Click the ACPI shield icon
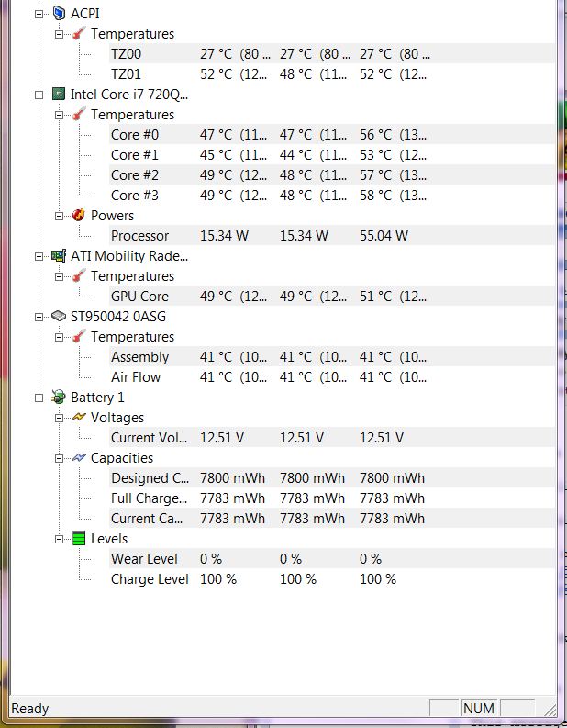567x728 pixels. click(x=59, y=14)
